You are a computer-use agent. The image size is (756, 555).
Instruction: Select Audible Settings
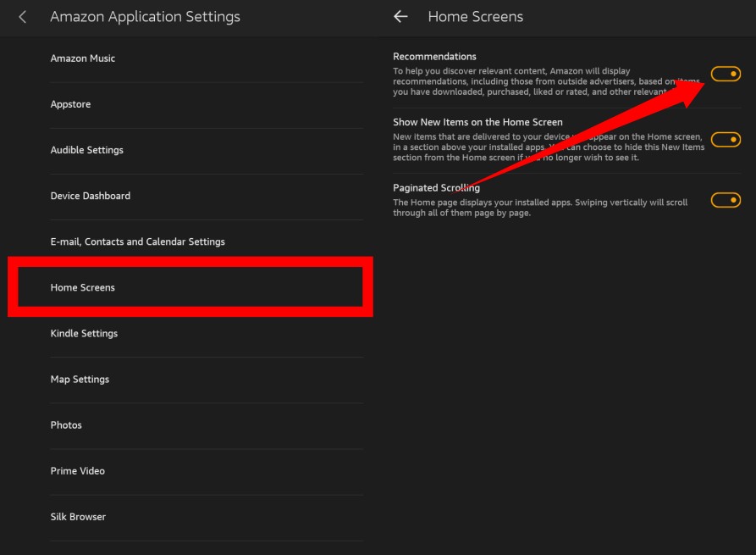click(x=207, y=151)
